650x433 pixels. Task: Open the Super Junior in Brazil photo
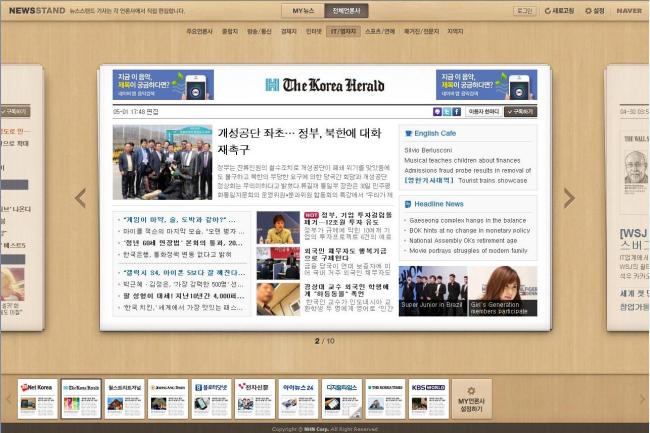pyautogui.click(x=432, y=291)
